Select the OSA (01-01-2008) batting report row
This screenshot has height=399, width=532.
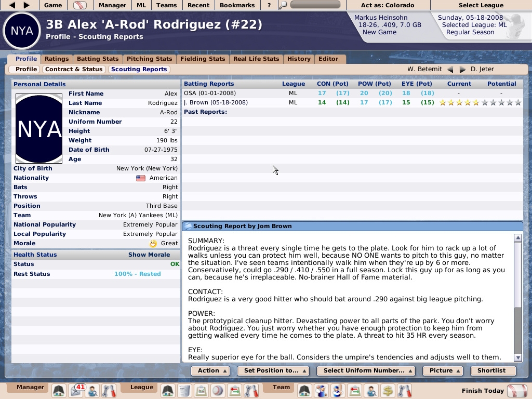[x=352, y=94]
